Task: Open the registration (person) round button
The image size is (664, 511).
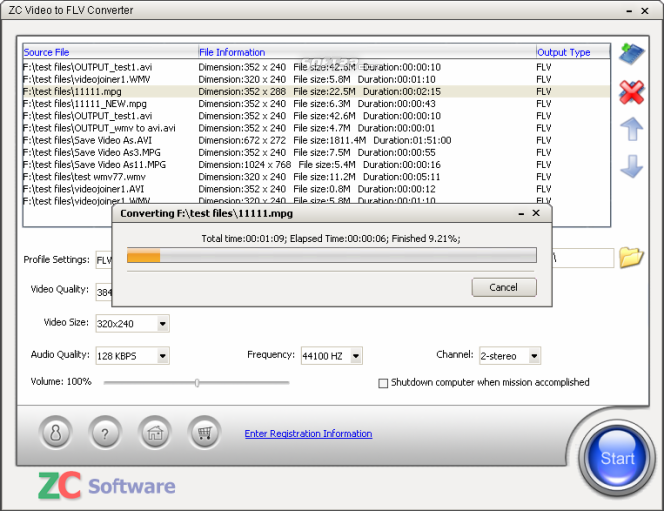Action: pos(55,433)
